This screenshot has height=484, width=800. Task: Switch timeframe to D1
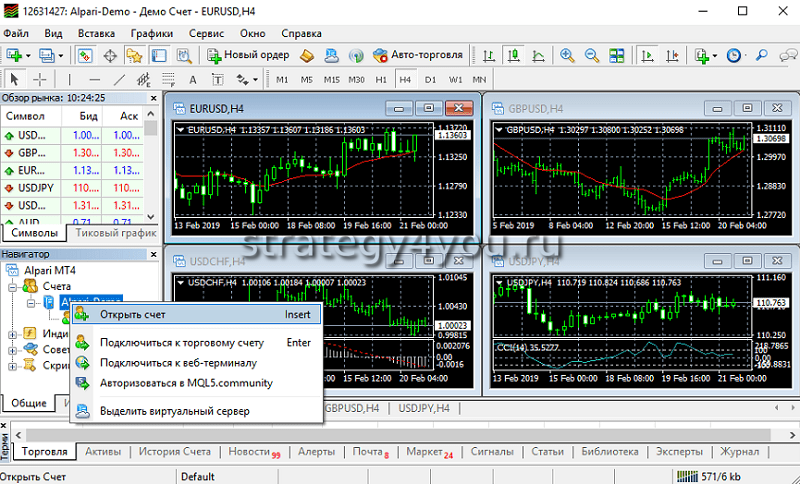(430, 79)
